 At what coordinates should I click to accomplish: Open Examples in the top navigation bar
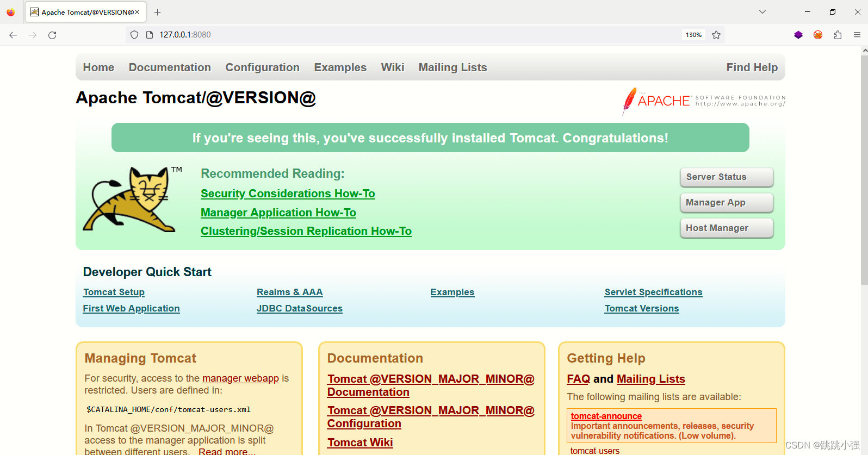coord(340,67)
